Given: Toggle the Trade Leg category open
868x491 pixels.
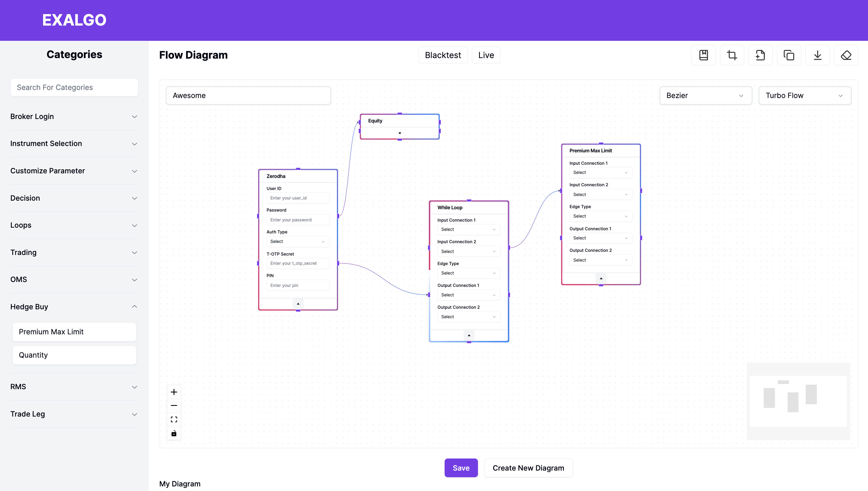Looking at the screenshot, I should [x=74, y=413].
